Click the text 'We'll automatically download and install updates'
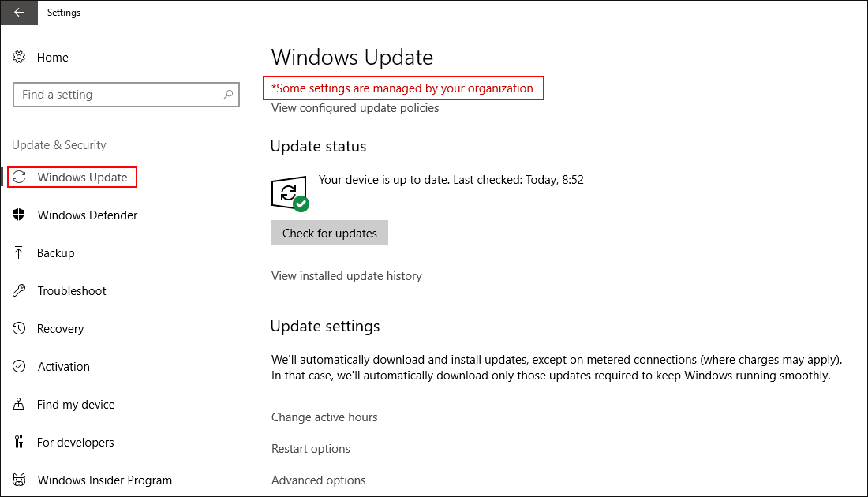The height and width of the screenshot is (497, 868). pyautogui.click(x=400, y=360)
